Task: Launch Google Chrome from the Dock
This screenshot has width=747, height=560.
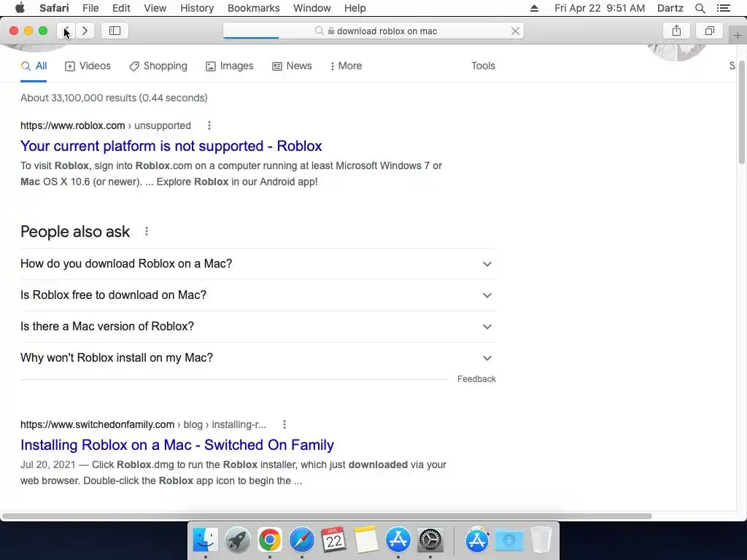Action: click(x=270, y=540)
